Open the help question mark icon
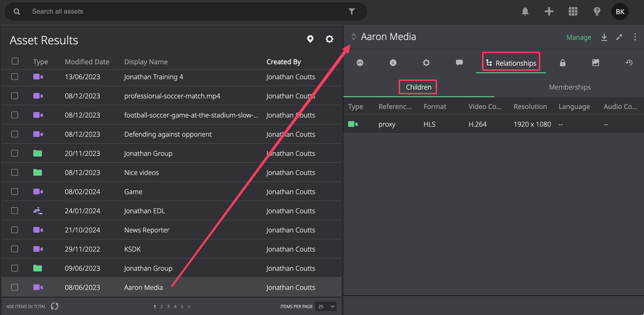The width and height of the screenshot is (644, 315). pyautogui.click(x=597, y=11)
